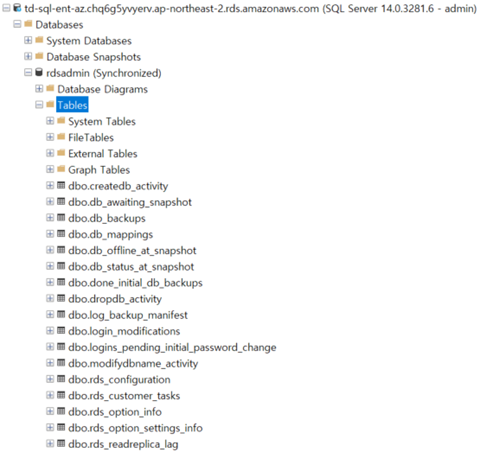
Task: Click the rdsadmin database cylinder icon
Action: tap(39, 72)
